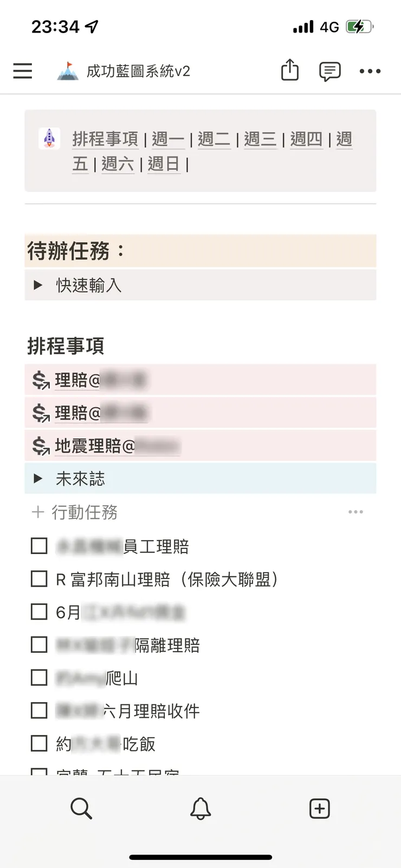Create new page with plus icon

tap(319, 808)
